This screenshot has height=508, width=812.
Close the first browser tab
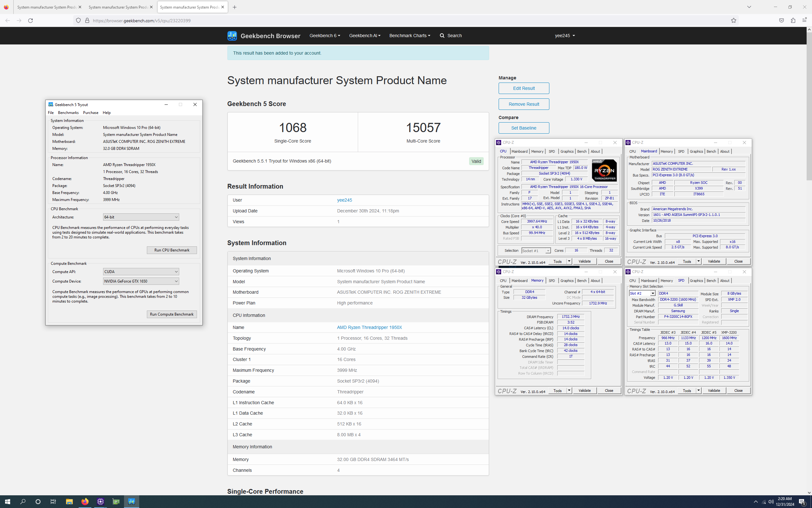(x=80, y=7)
